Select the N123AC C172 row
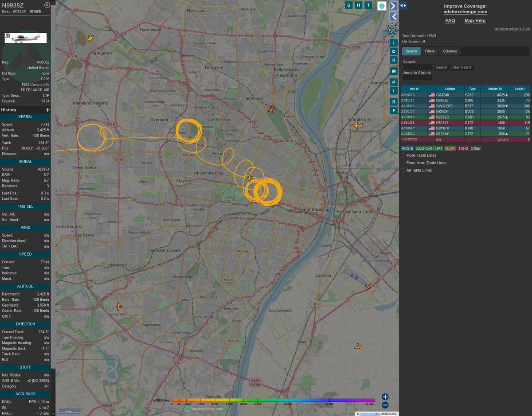This screenshot has width=532, height=416. [x=465, y=133]
